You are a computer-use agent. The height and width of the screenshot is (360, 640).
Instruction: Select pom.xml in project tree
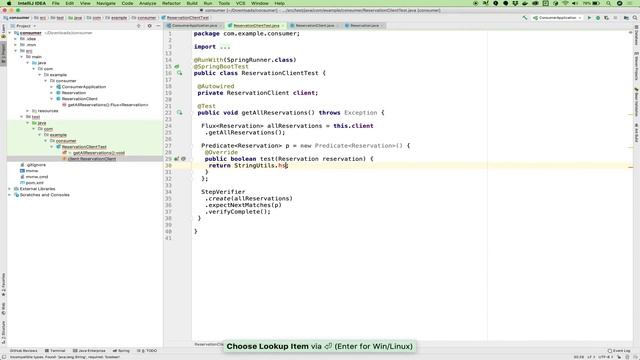pyautogui.click(x=34, y=183)
